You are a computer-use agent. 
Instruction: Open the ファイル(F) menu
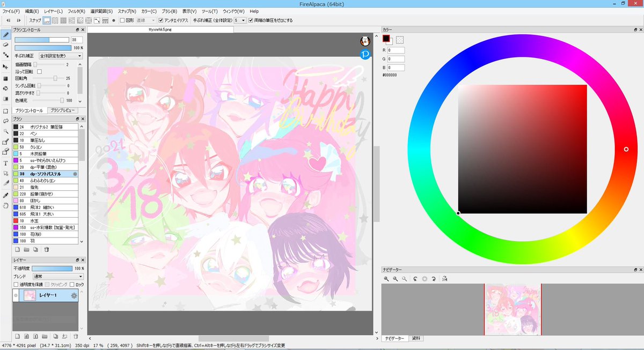pos(11,11)
